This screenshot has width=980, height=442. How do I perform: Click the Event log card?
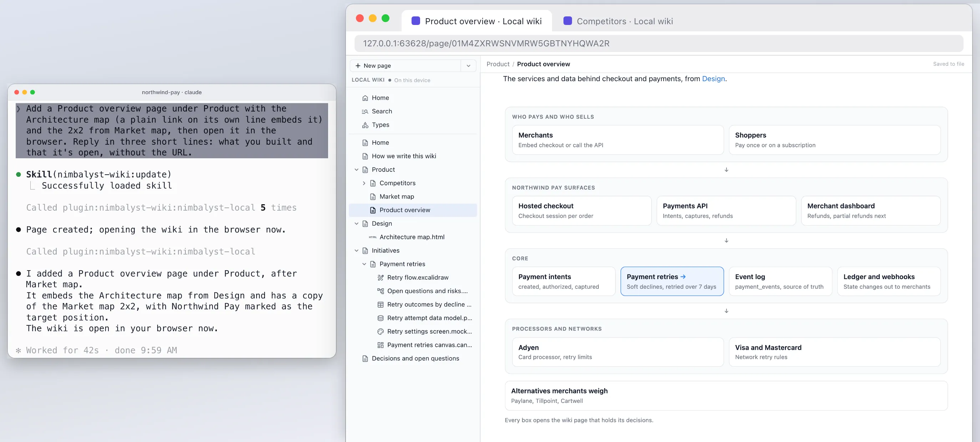coord(780,281)
